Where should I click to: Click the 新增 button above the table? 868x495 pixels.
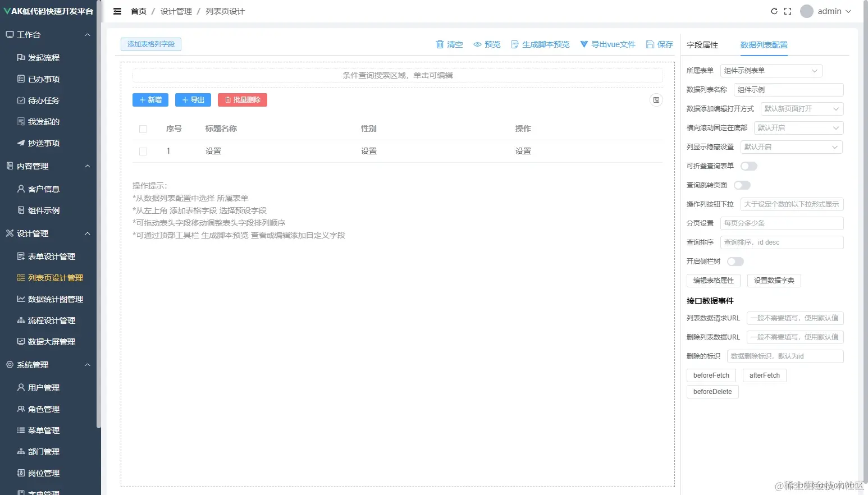(x=150, y=100)
